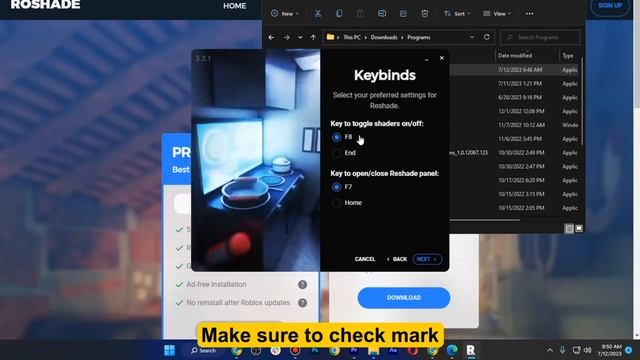Click the Cut icon in File Explorer

pyautogui.click(x=318, y=13)
